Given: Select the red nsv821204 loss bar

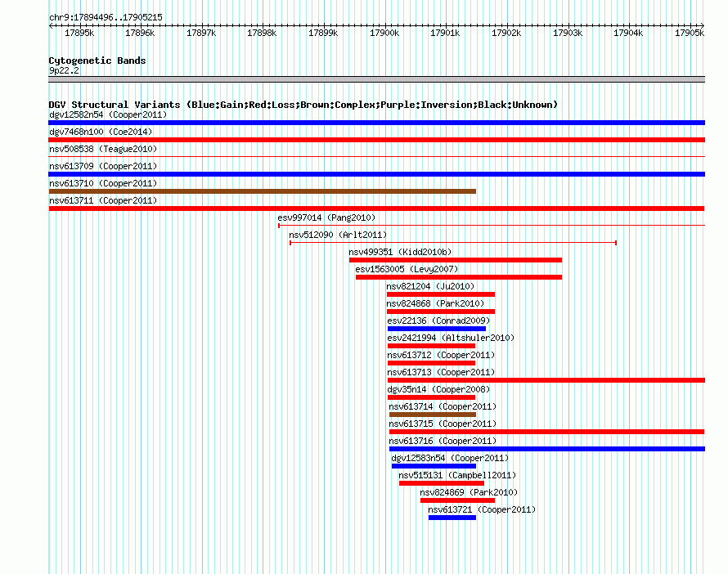Looking at the screenshot, I should 441,294.
